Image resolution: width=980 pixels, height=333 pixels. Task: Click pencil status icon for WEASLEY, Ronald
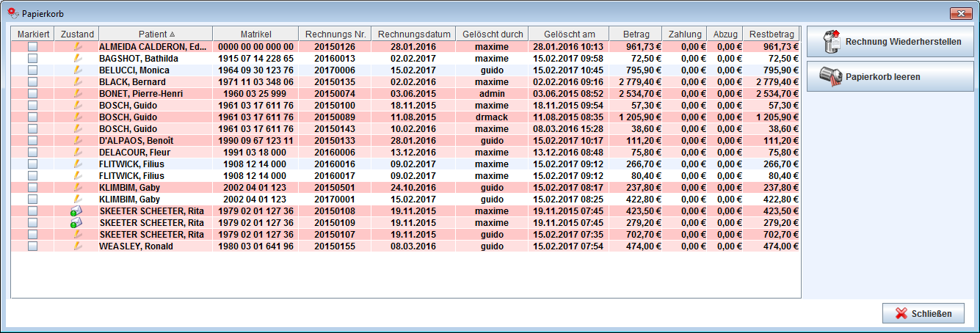click(76, 246)
